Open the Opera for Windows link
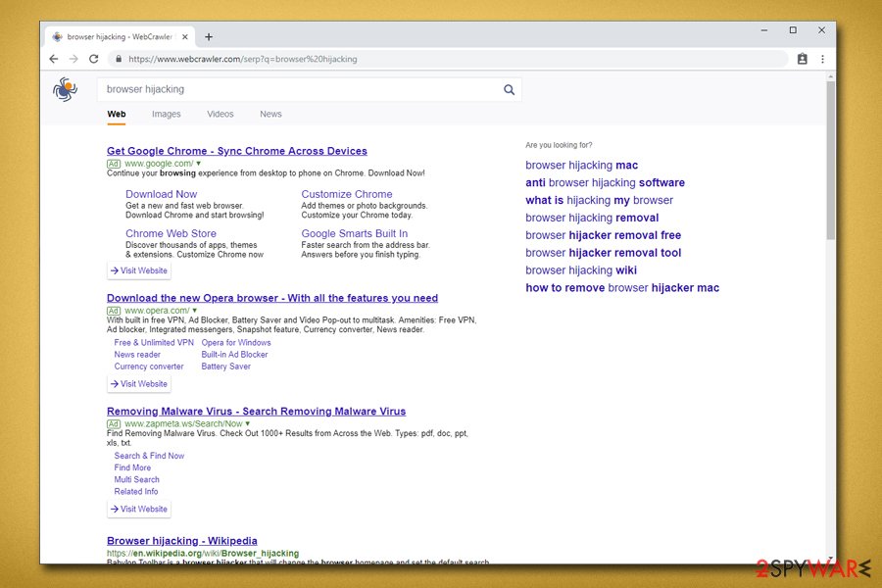This screenshot has width=882, height=588. tap(236, 343)
